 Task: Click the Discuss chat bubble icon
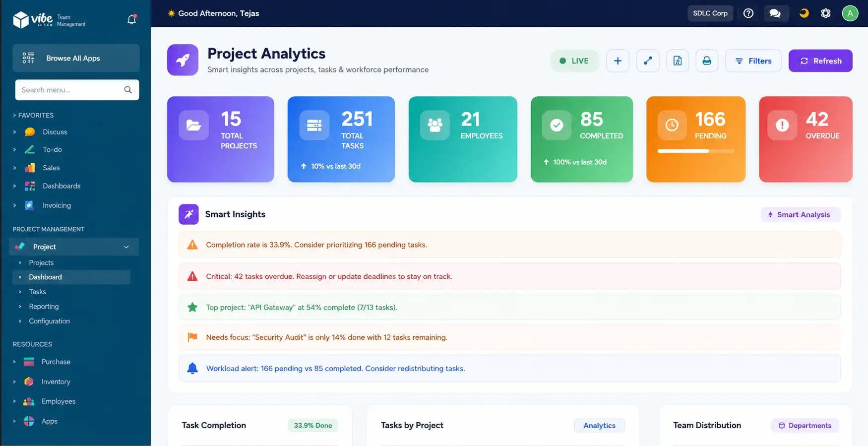[30, 132]
